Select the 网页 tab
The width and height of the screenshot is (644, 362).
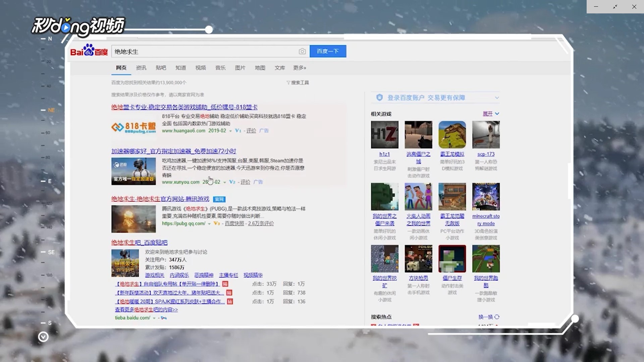tap(121, 68)
